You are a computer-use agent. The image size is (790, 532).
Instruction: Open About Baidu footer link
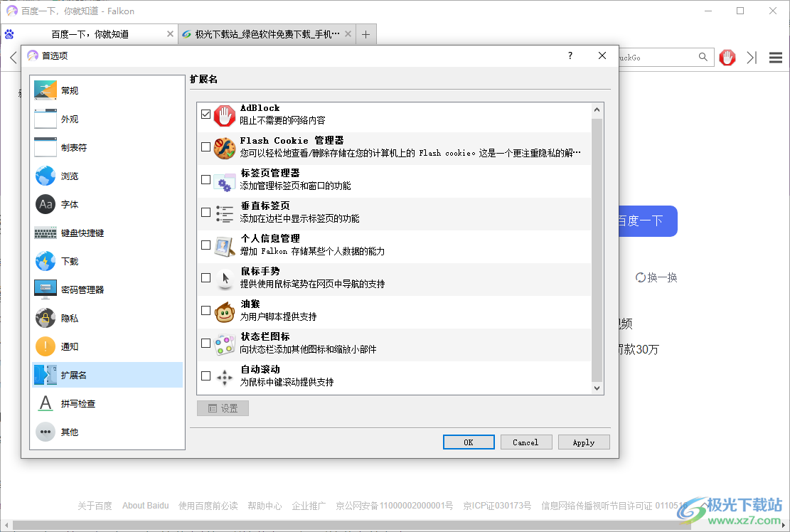pos(146,505)
